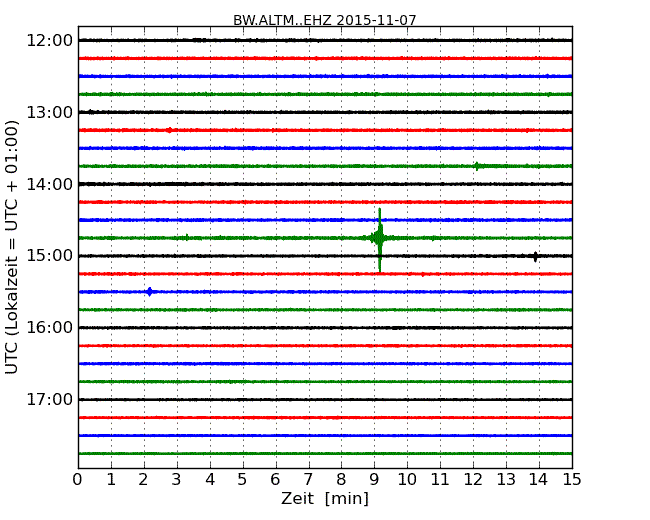
Task: Click the red blip near minute 3
Action: (169, 130)
